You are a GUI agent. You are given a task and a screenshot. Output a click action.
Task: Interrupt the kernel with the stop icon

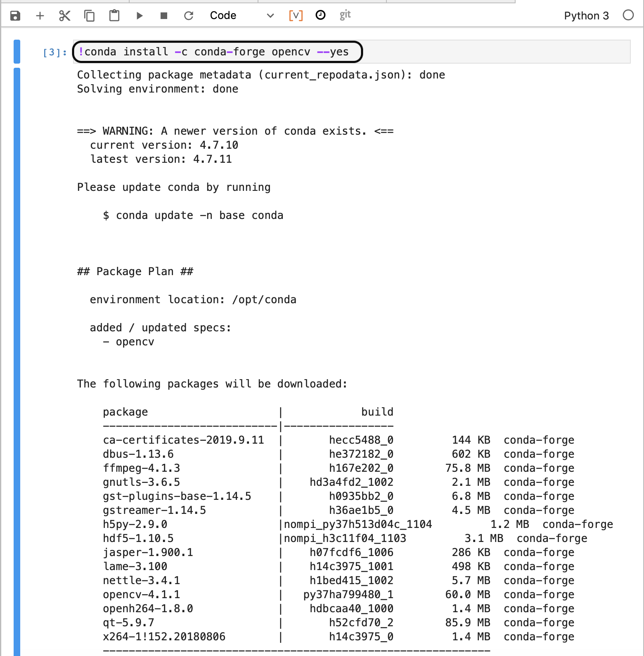(164, 16)
